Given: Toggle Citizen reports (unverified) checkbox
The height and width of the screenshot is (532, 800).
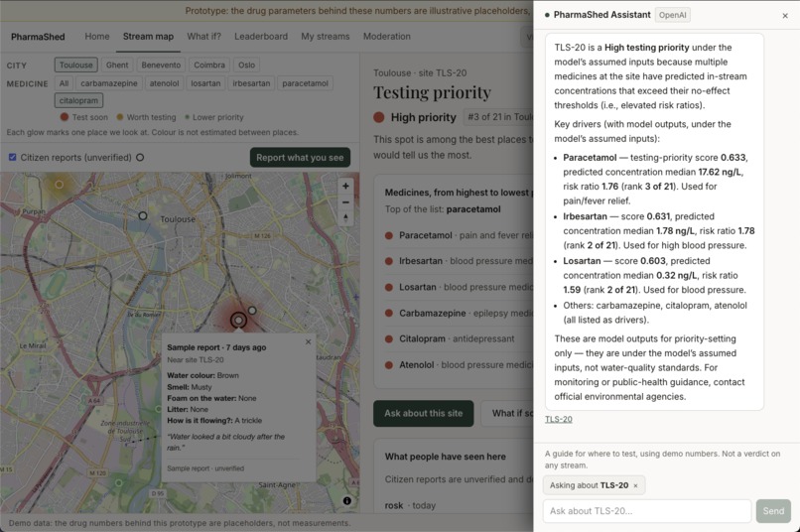Looking at the screenshot, I should 12,157.
